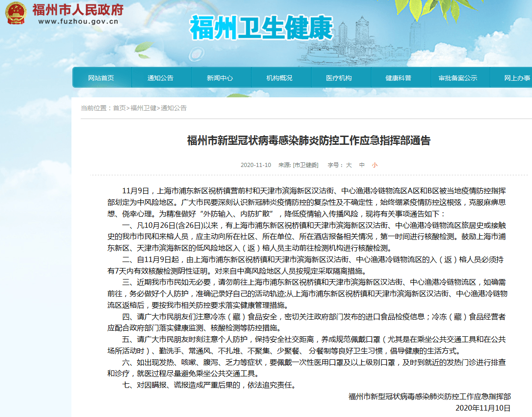The image size is (532, 417).
Task: Open the 医疗机构 navigation item
Action: [339, 78]
